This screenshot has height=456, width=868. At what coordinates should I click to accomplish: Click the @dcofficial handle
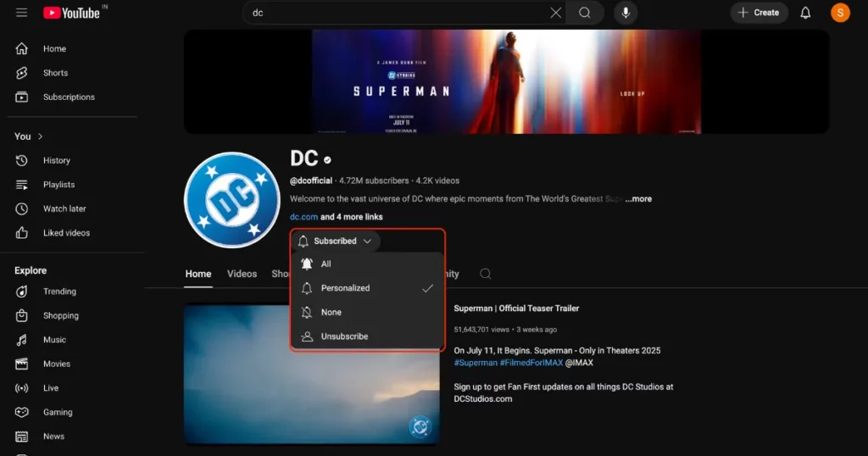point(310,181)
